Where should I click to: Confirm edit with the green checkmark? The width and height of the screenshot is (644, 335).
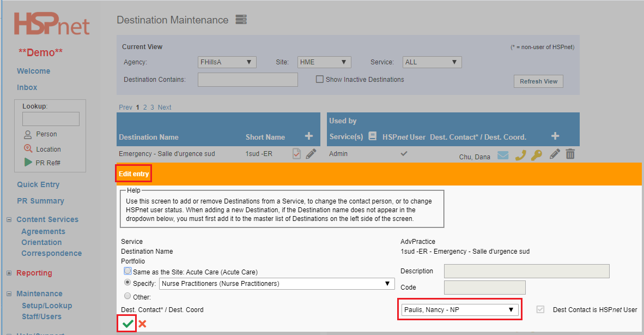[x=127, y=324]
